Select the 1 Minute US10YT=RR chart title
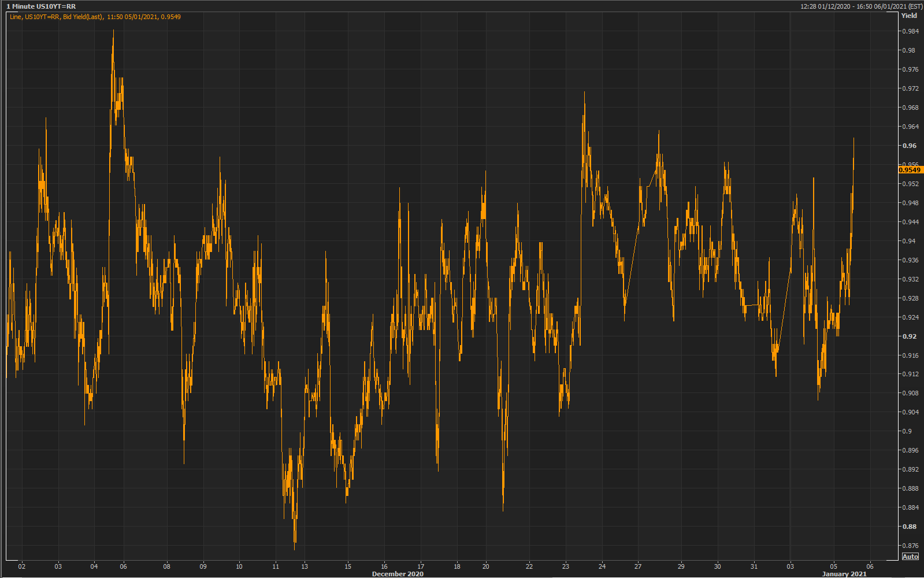924x578 pixels. [x=41, y=6]
